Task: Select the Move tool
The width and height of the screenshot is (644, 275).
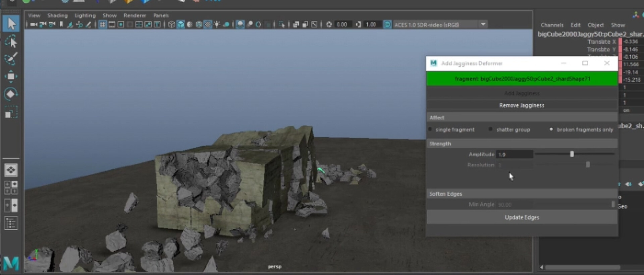Action: point(11,76)
